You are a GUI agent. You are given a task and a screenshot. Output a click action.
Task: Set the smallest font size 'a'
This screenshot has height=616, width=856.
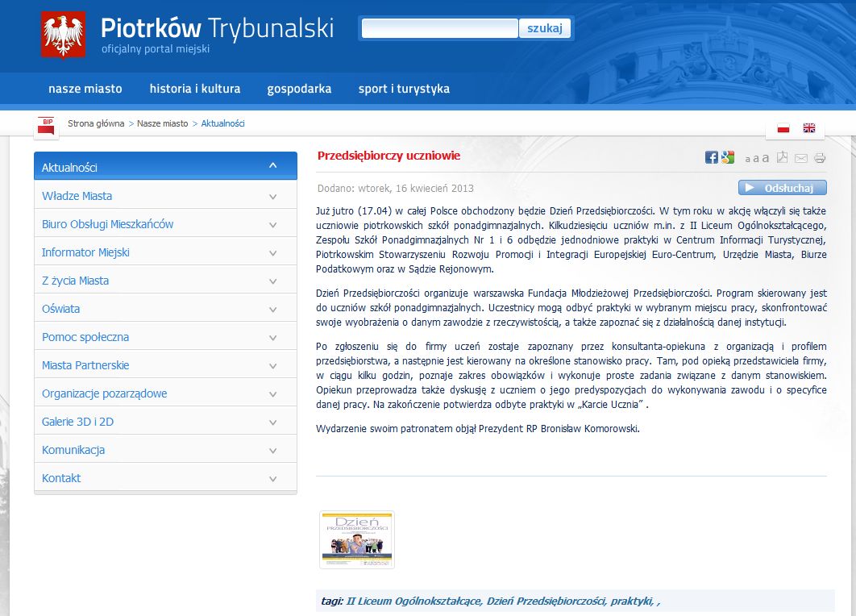coord(747,159)
